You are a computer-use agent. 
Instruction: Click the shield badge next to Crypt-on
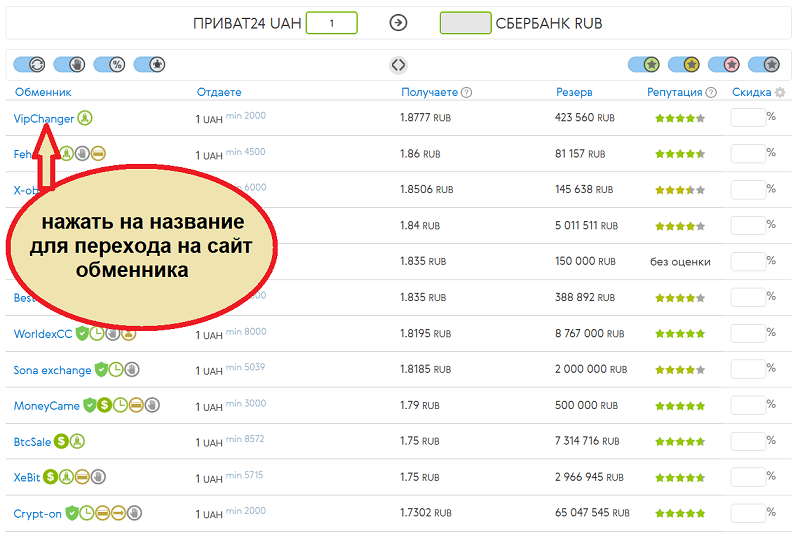(72, 513)
